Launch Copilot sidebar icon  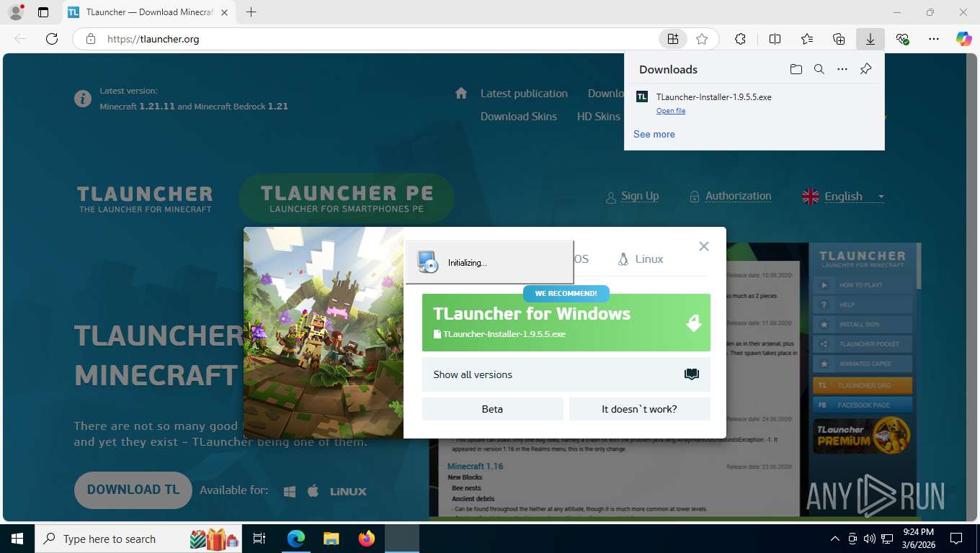point(964,39)
